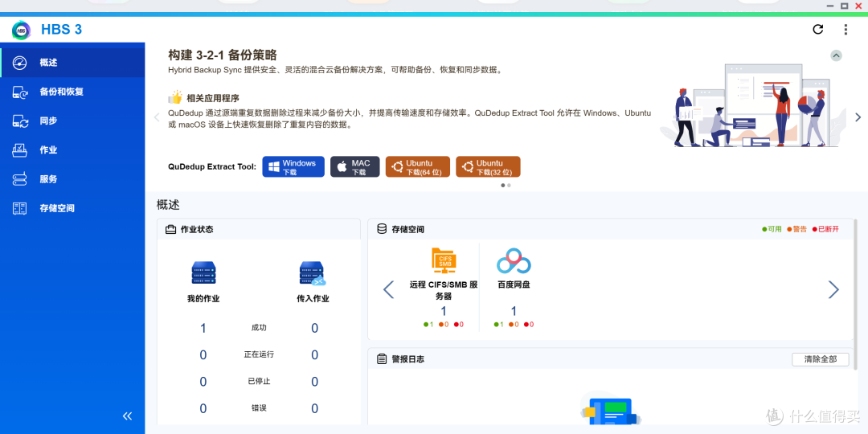Click the backup and restore sidebar icon
Screen dimensions: 868x434
(x=19, y=92)
